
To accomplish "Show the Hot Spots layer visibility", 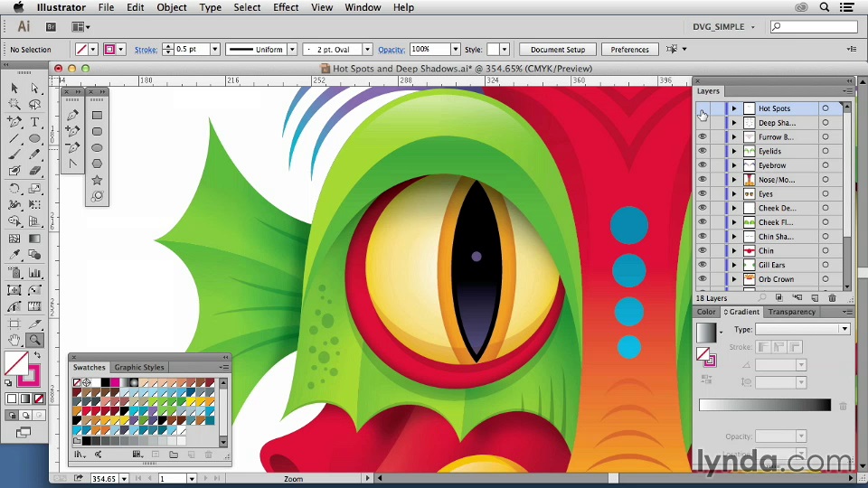I will click(703, 108).
